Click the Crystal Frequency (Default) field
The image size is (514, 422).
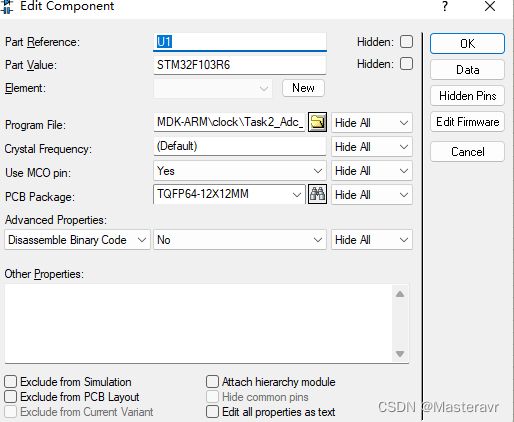tap(240, 146)
